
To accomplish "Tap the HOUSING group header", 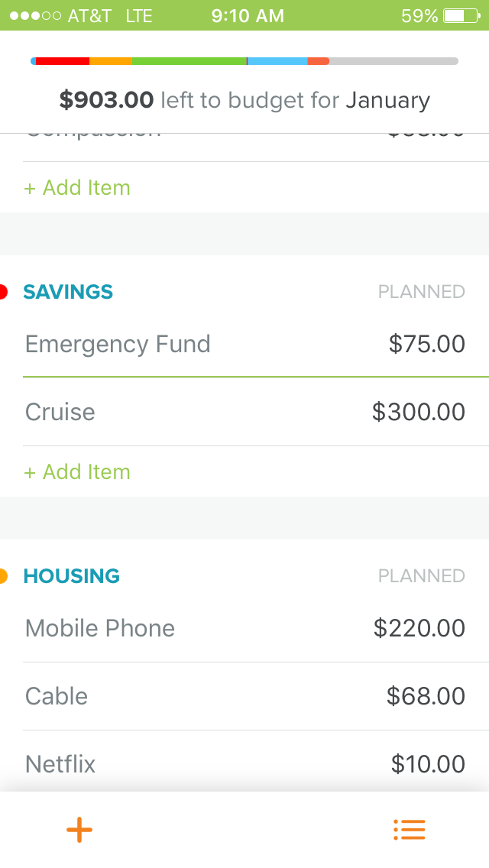I will [72, 576].
